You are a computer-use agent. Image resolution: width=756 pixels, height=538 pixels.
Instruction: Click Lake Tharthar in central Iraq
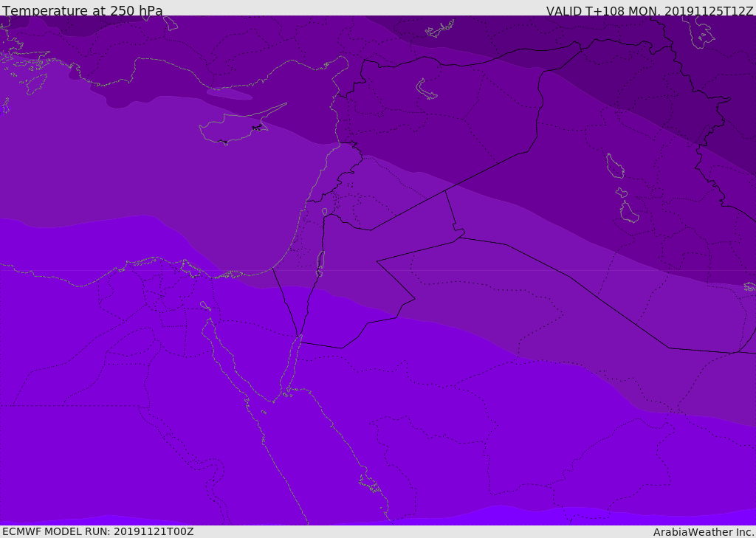[x=614, y=166]
